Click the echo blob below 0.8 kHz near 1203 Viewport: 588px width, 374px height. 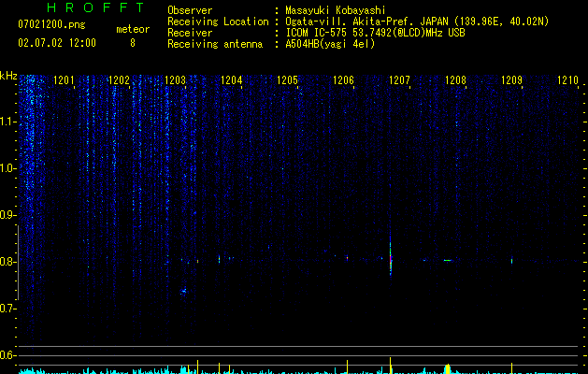point(183,291)
